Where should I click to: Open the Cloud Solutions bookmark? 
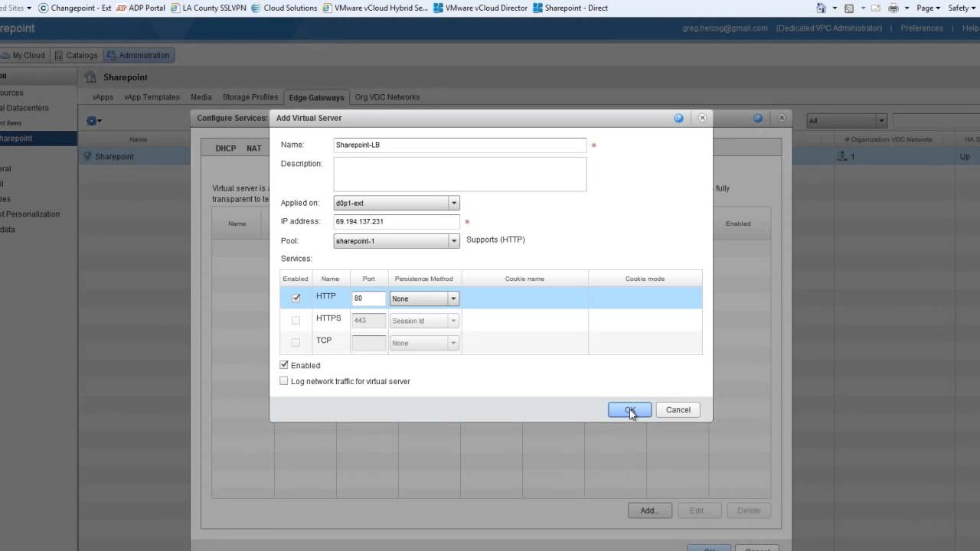pyautogui.click(x=283, y=8)
